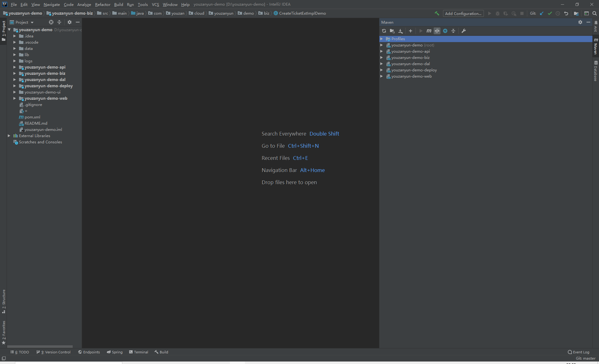Toggle Maven Skip Tests Mode
Viewport: 599px width, 364px height.
[x=445, y=31]
